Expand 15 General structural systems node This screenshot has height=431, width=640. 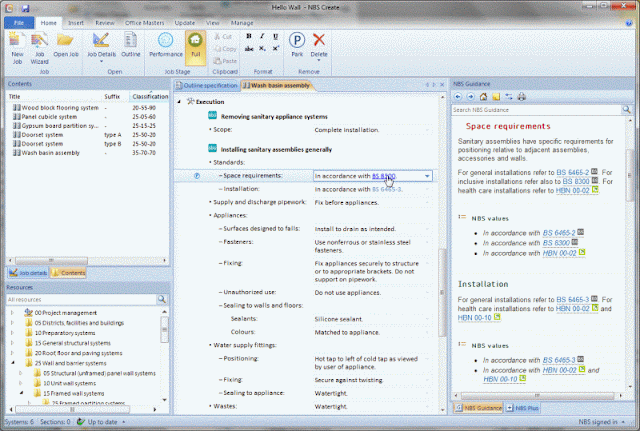click(13, 343)
